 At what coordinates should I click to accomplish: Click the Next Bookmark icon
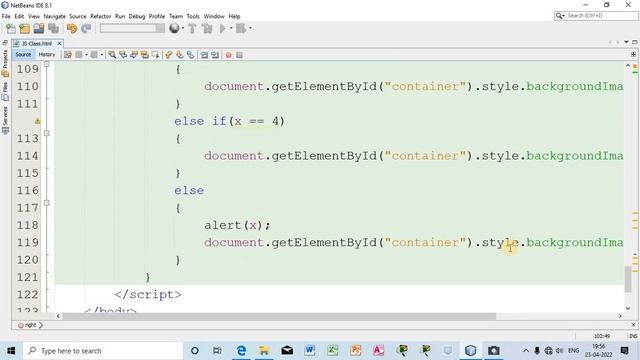coord(180,55)
